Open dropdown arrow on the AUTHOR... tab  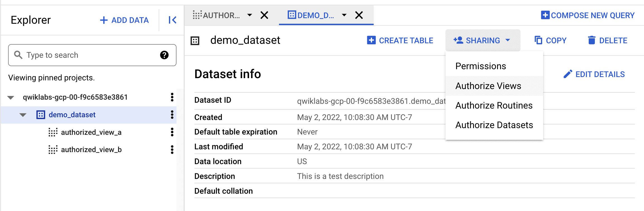250,15
